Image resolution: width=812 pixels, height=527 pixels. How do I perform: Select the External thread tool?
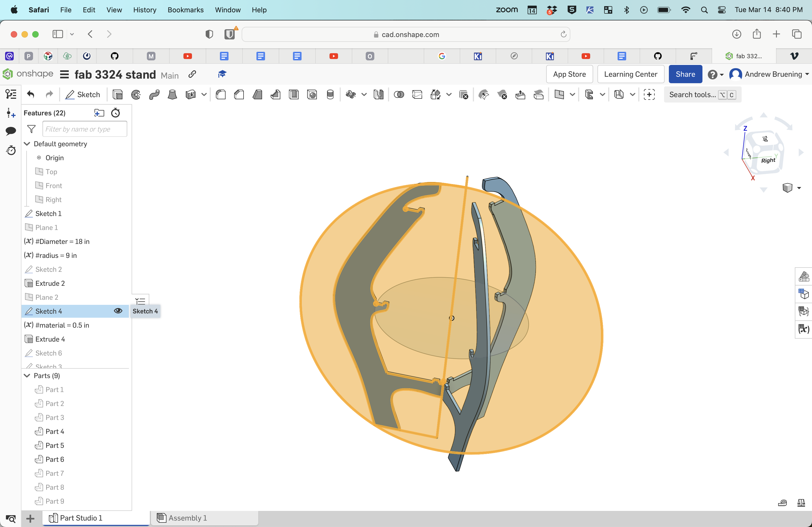click(330, 94)
